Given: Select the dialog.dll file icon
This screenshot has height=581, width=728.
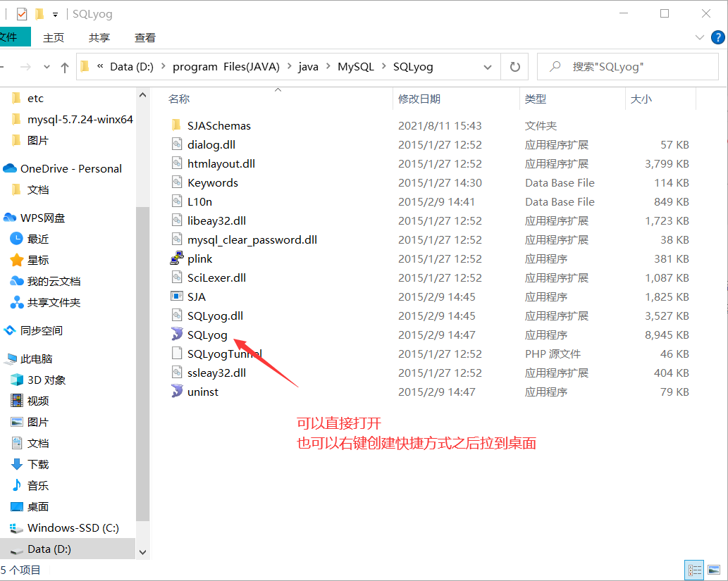Looking at the screenshot, I should tap(177, 144).
